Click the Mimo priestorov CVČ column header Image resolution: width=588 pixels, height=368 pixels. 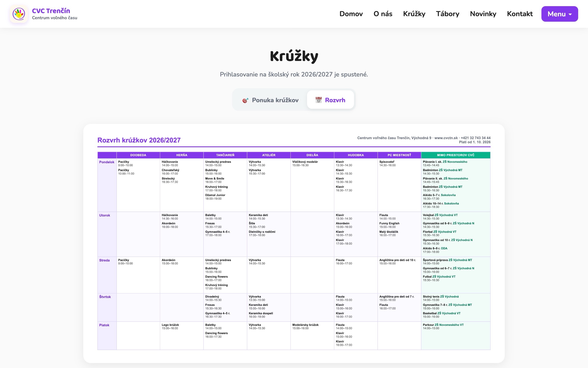(456, 155)
